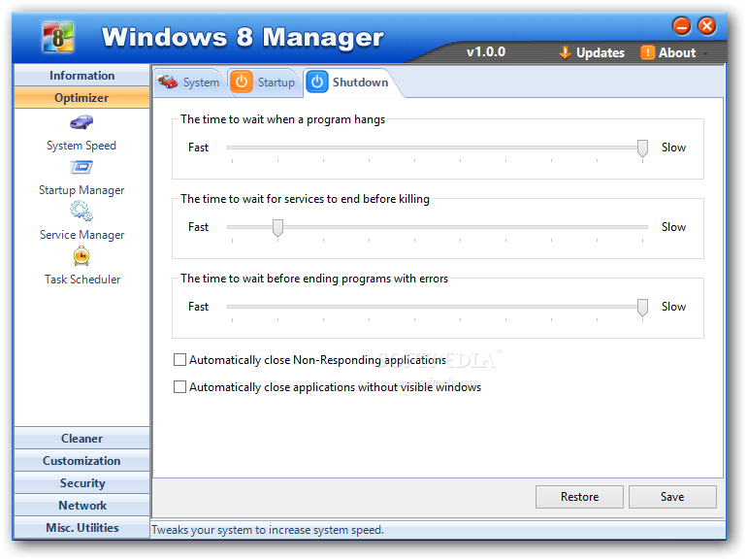Open the Startup Manager window icon
The height and width of the screenshot is (560, 747).
click(81, 167)
